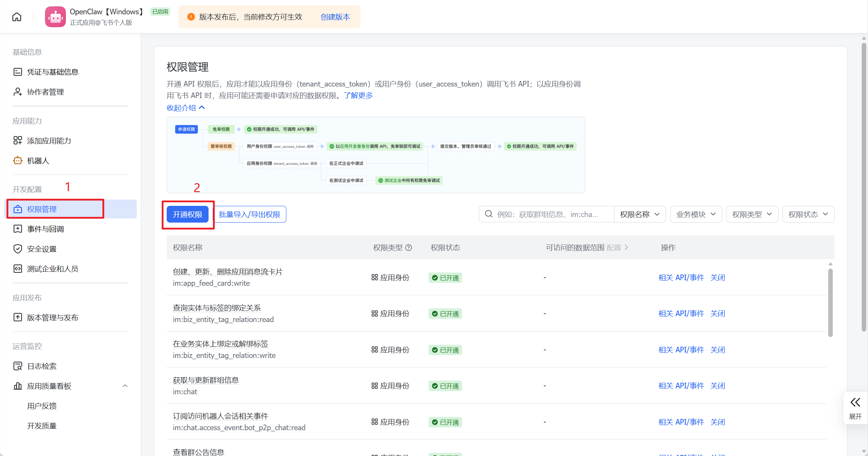The width and height of the screenshot is (868, 456).
Task: Open 凭证与基础信息 from the sidebar
Action: click(x=53, y=72)
